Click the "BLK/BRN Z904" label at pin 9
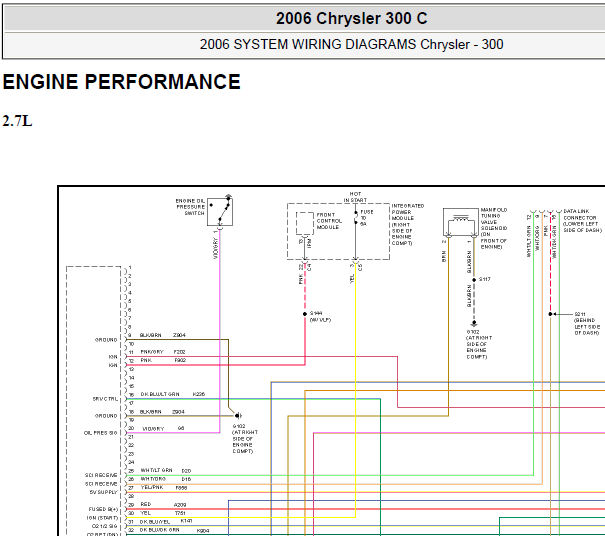The image size is (605, 536). pos(162,335)
